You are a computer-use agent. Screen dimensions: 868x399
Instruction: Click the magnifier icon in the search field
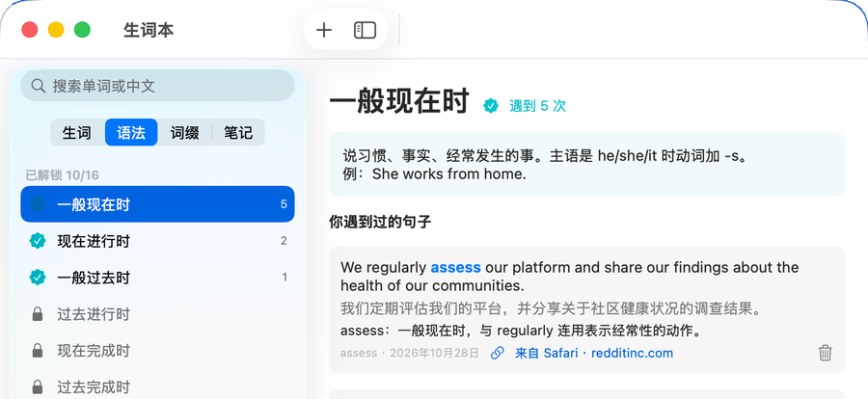[x=39, y=86]
